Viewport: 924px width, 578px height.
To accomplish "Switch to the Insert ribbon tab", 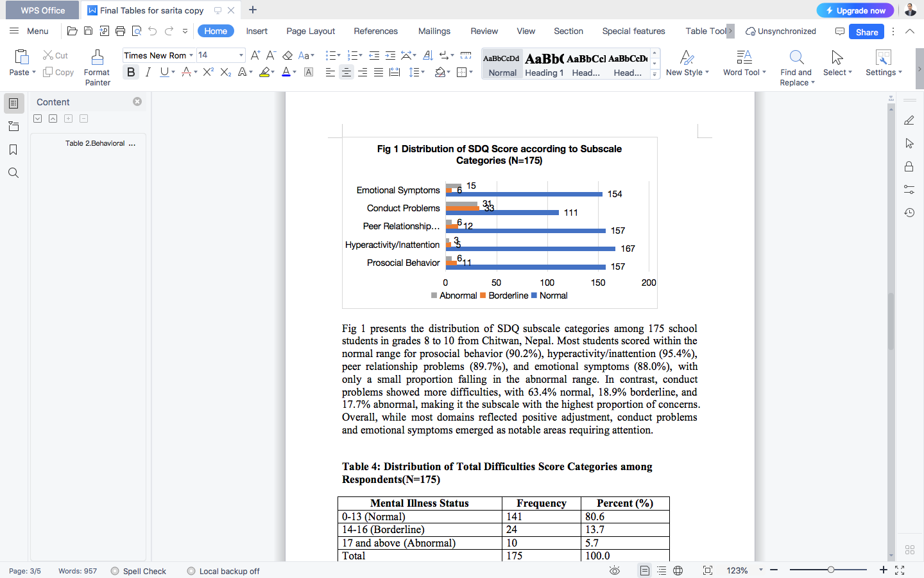I will 257,31.
